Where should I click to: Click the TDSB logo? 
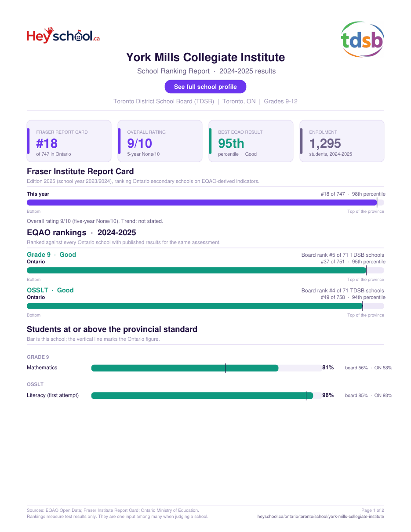(x=363, y=40)
